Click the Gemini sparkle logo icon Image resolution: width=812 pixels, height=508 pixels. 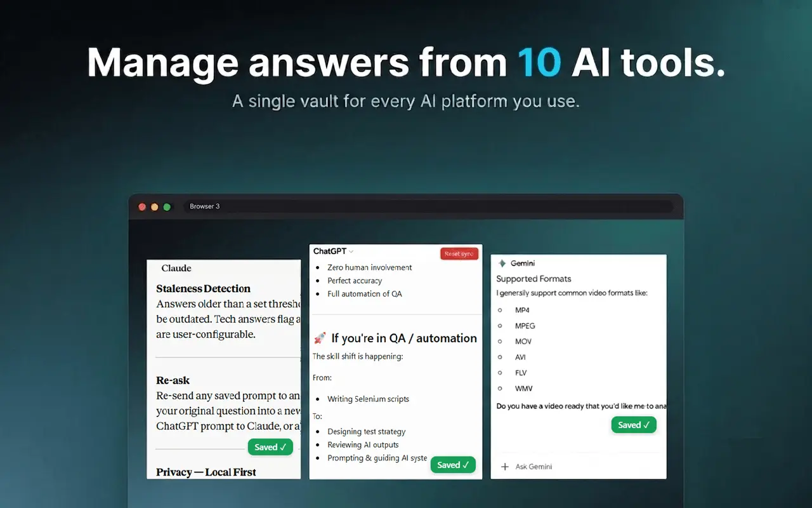(502, 263)
